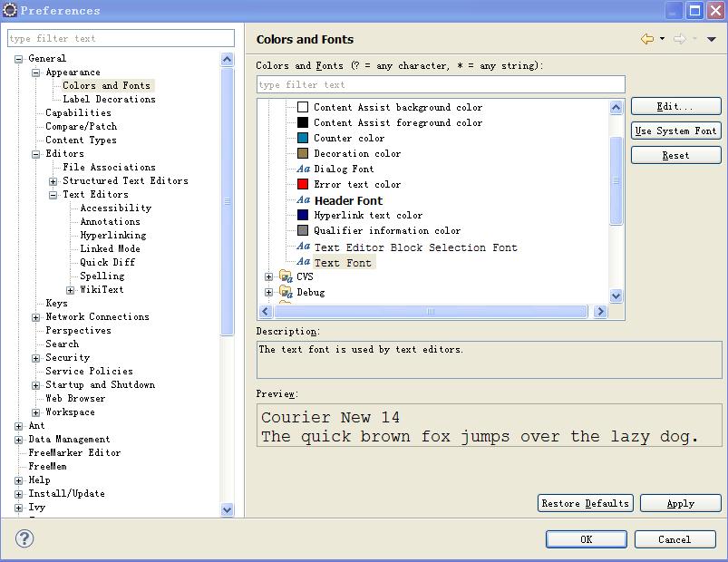
Task: Expand the WikiText tree node
Action: click(x=71, y=290)
